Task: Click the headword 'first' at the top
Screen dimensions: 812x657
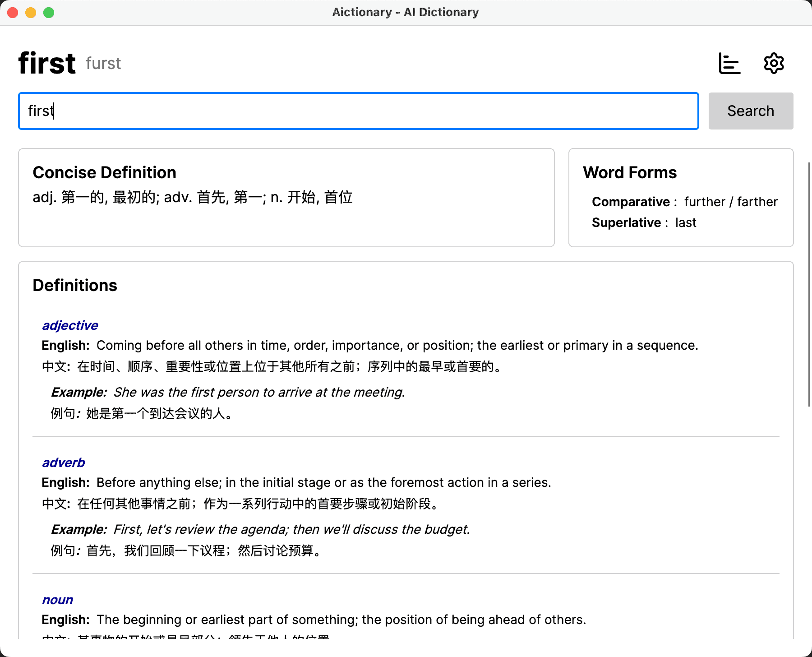Action: [x=46, y=63]
